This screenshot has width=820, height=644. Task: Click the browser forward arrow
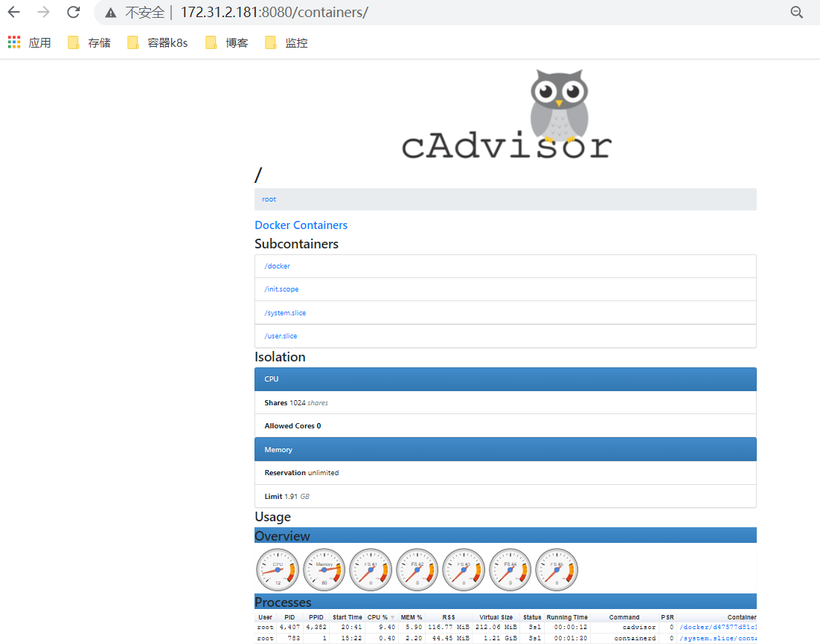[x=44, y=12]
